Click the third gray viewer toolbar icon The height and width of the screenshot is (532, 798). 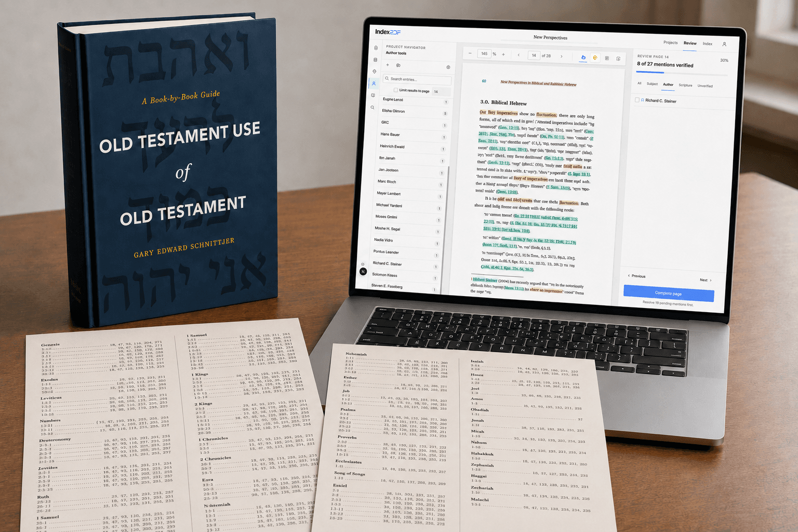click(607, 58)
